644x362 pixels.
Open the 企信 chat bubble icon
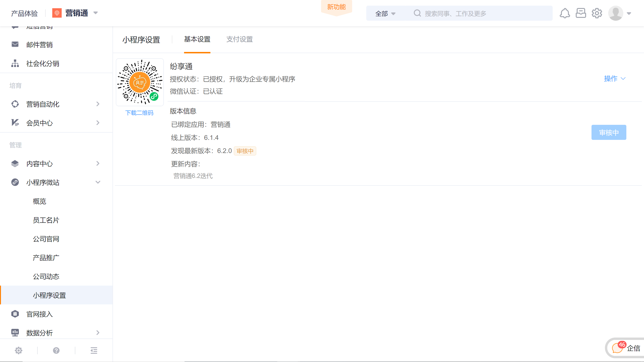617,348
